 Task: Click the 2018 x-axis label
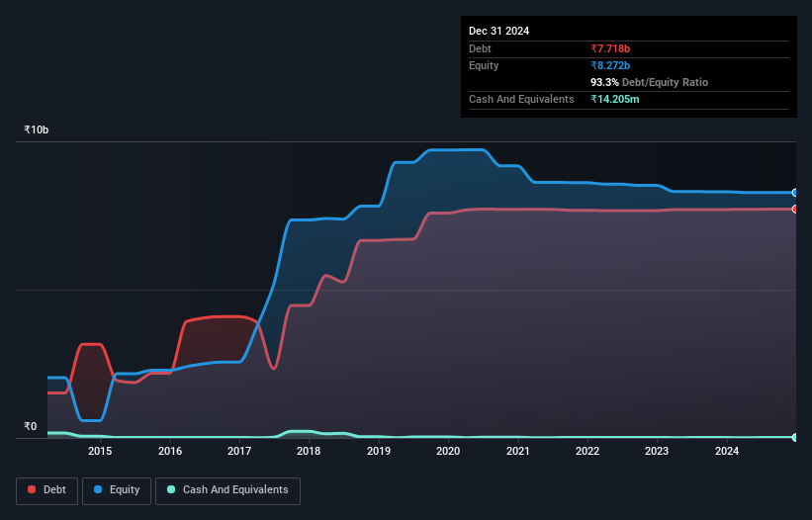(309, 451)
